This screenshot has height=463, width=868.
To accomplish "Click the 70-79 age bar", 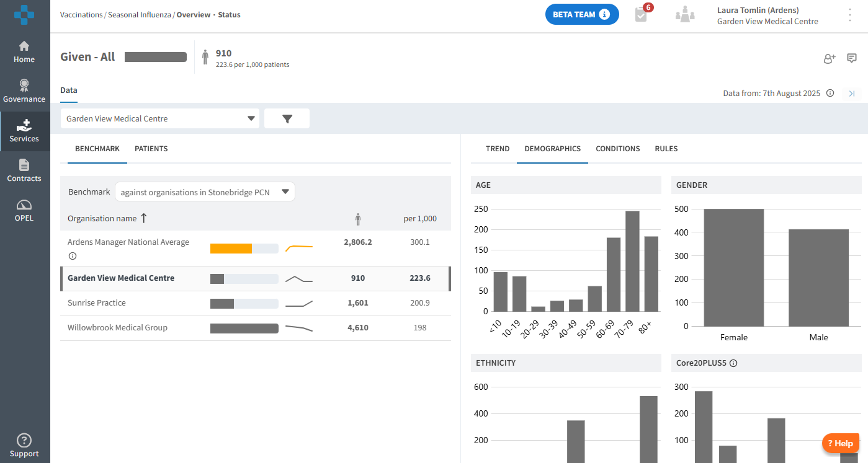I will click(x=633, y=261).
